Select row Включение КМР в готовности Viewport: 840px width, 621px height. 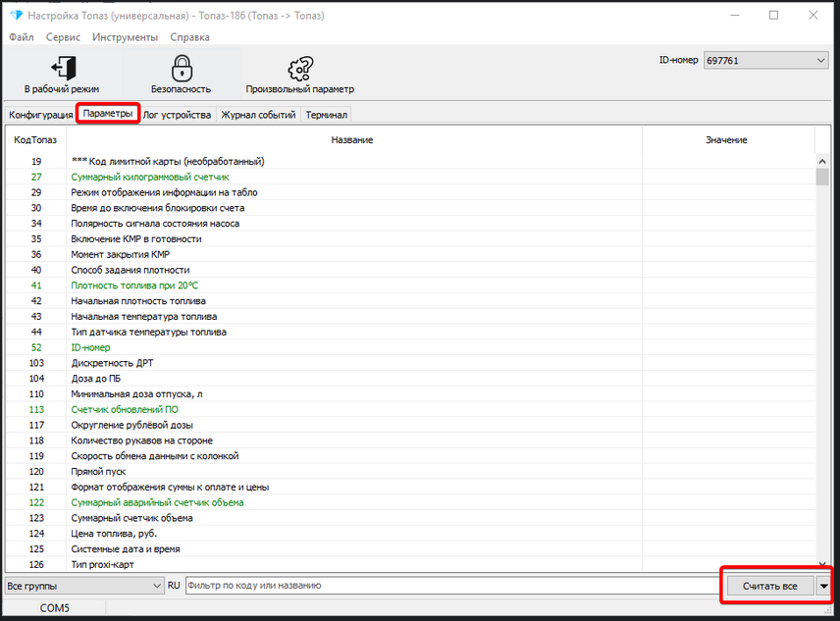click(x=410, y=238)
